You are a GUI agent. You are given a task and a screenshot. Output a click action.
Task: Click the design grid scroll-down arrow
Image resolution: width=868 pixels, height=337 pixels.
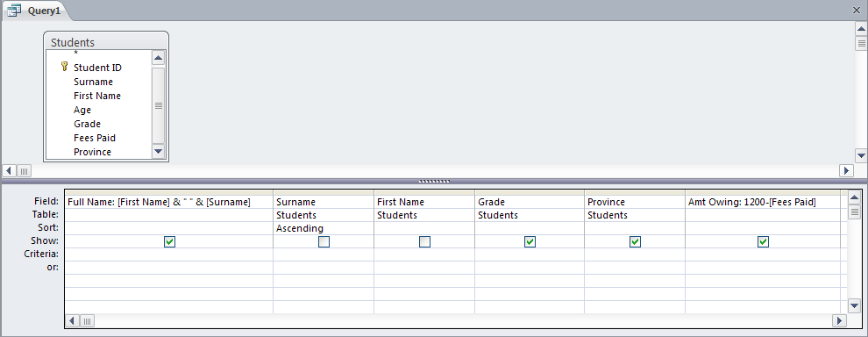point(855,305)
